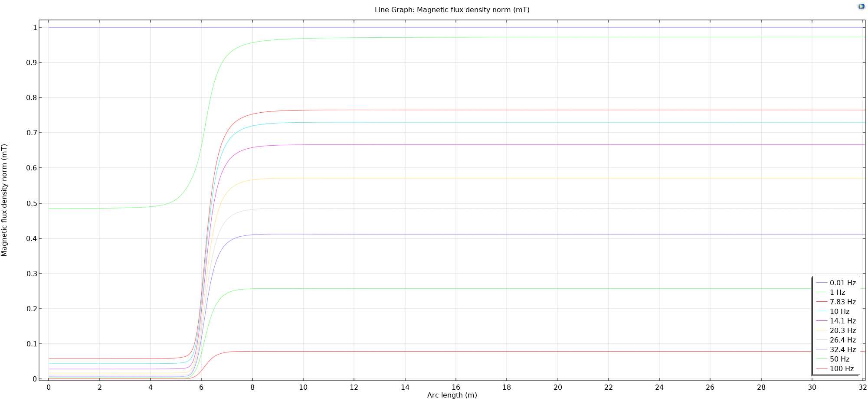Click the COMSOL logo icon in top-right corner
Viewport: 868px width, 401px height.
[x=861, y=7]
